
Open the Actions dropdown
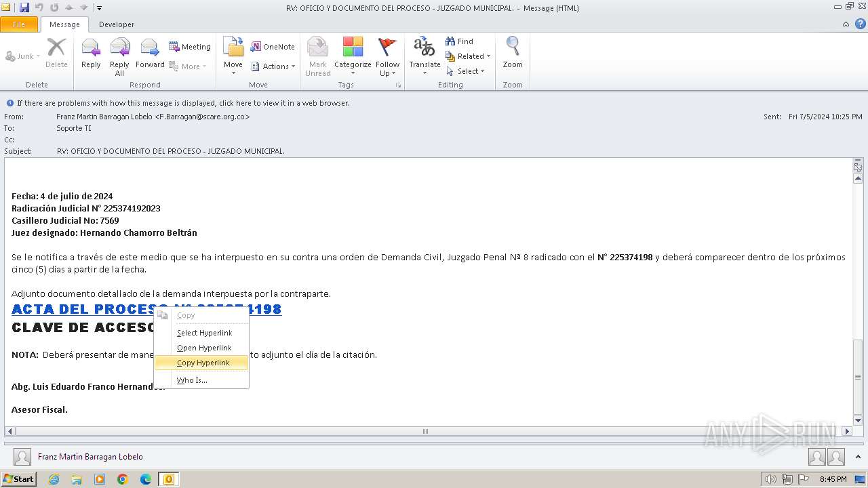(273, 66)
